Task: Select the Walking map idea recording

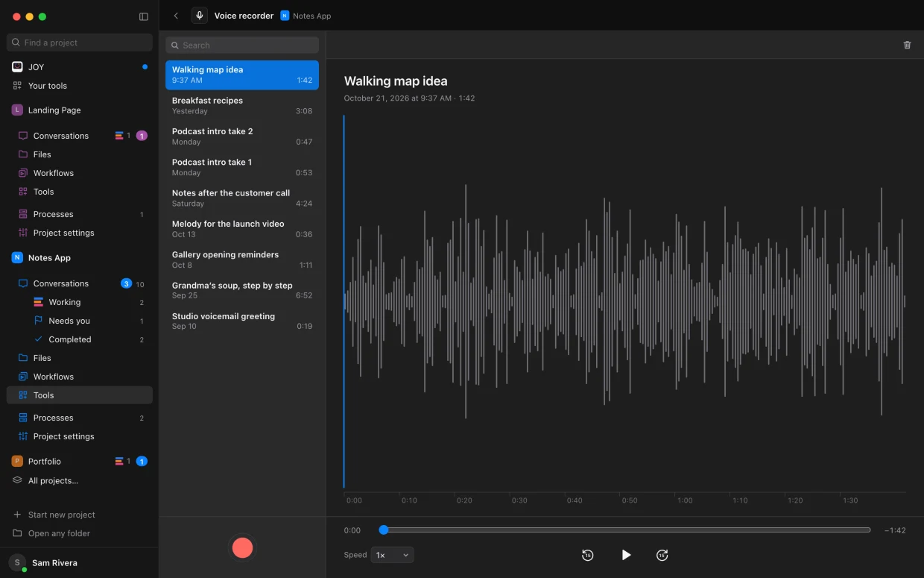Action: pyautogui.click(x=242, y=75)
